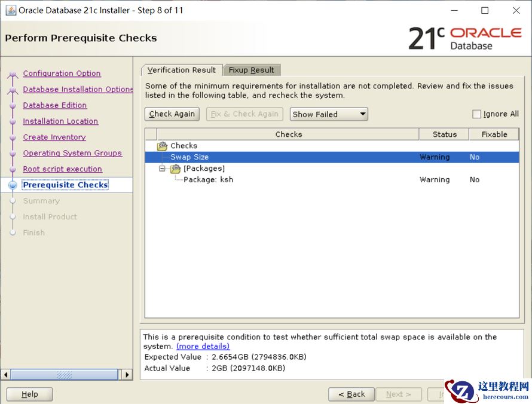532x404 pixels.
Task: Click the Back button
Action: [351, 394]
